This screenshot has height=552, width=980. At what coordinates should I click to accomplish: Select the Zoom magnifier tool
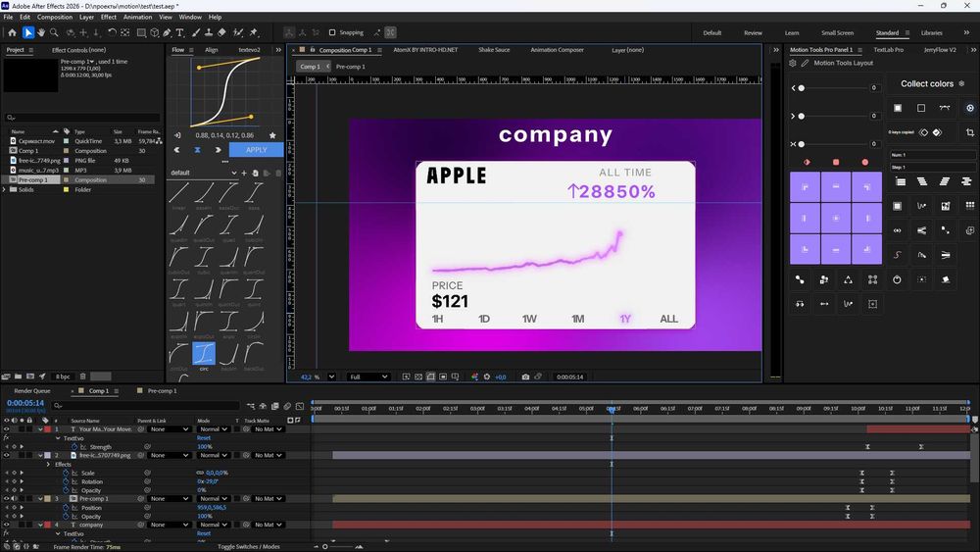pos(54,32)
